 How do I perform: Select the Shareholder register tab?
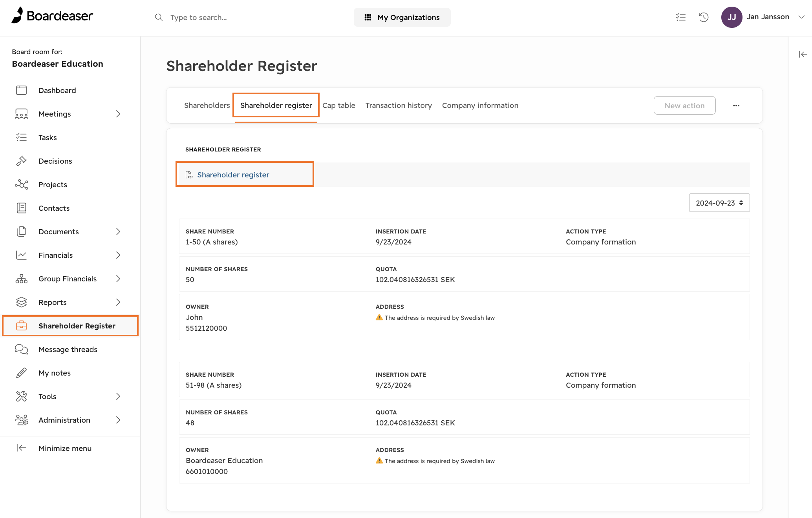click(276, 105)
